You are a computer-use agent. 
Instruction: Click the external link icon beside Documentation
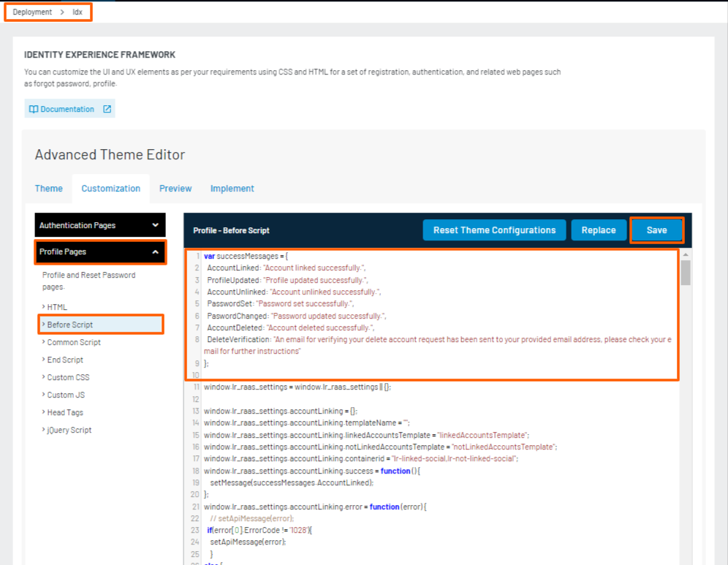pyautogui.click(x=107, y=110)
